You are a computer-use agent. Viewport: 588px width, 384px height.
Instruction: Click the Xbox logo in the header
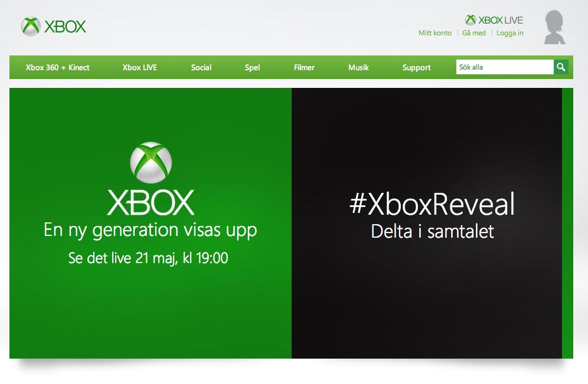[x=54, y=27]
